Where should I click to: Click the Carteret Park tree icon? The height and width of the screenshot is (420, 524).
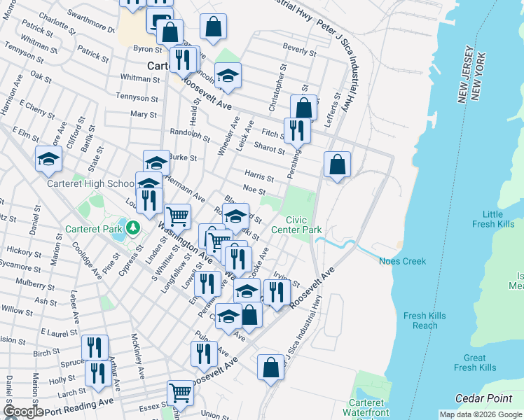(133, 228)
